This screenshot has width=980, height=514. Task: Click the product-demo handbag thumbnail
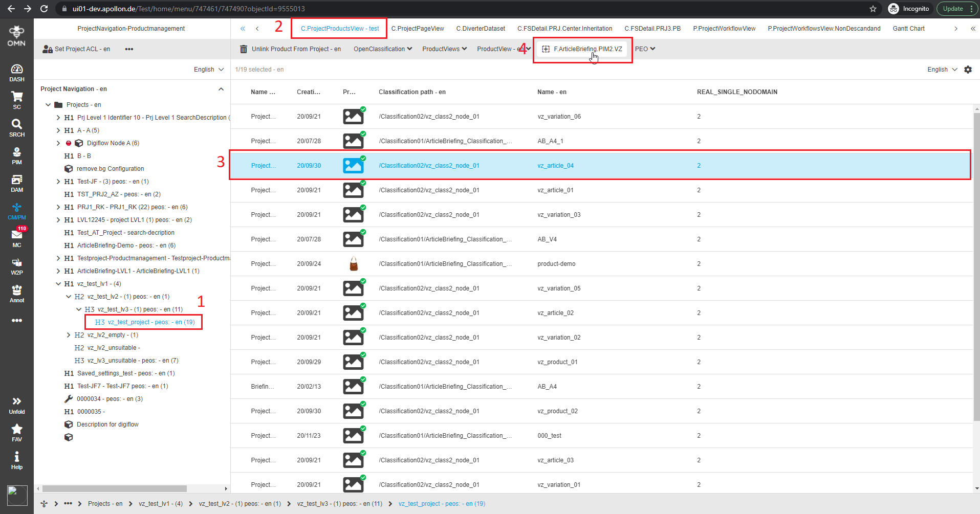(x=353, y=264)
